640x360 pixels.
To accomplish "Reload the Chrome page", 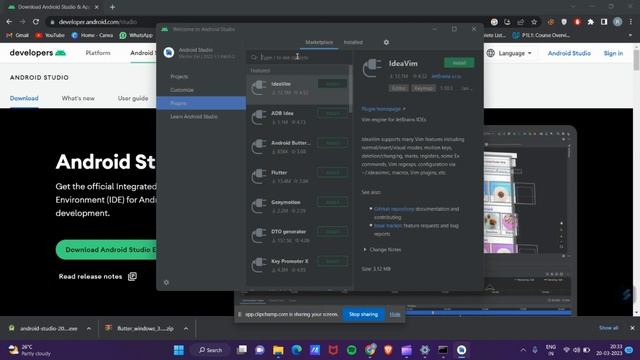I will pyautogui.click(x=36, y=22).
